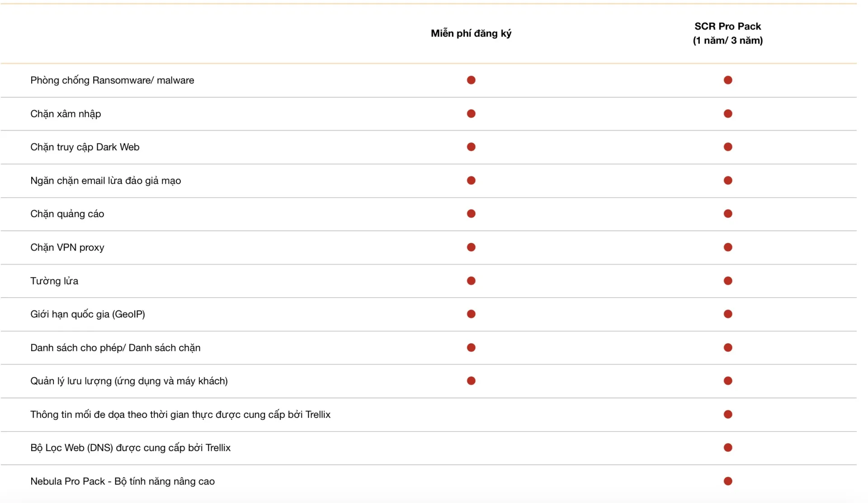
Task: Click the free-tier dot for Chặn VPN proxy
Action: click(471, 247)
